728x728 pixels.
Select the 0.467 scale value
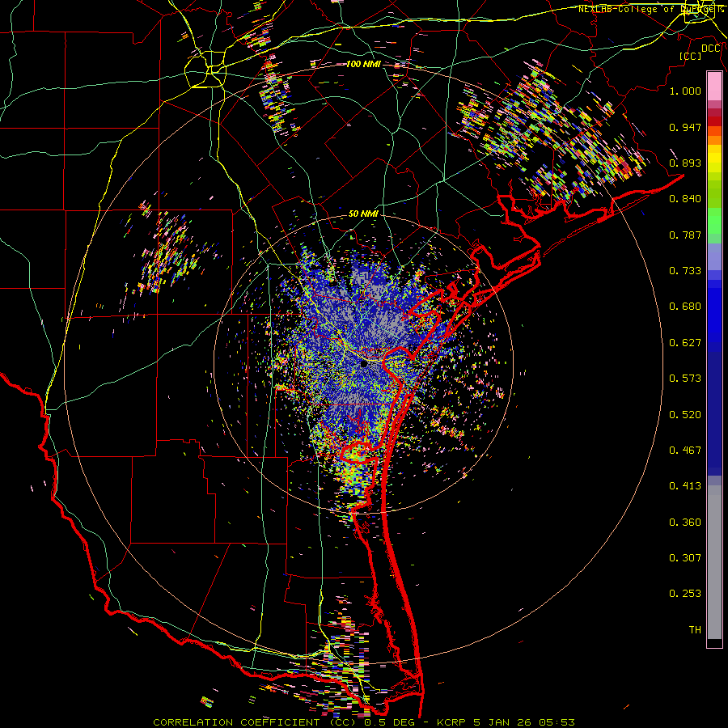[685, 451]
